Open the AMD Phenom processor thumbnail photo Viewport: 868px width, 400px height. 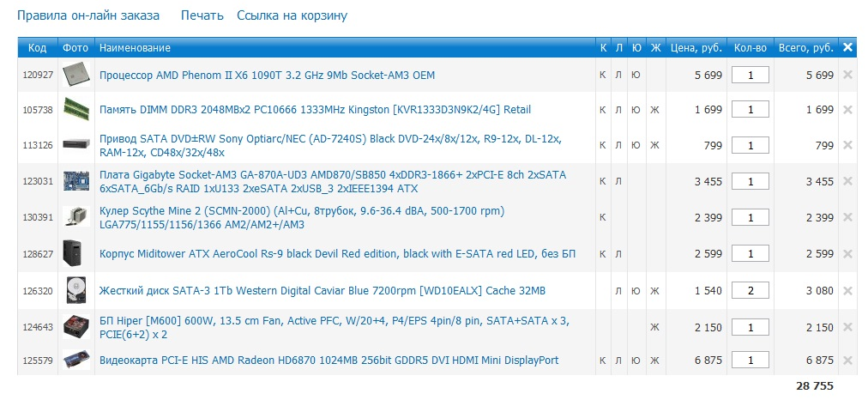[75, 76]
